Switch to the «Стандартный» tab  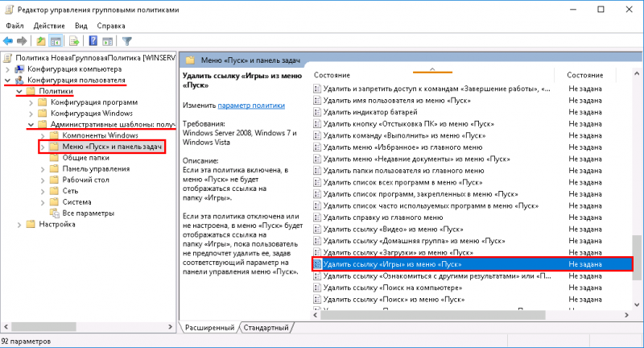pyautogui.click(x=266, y=327)
